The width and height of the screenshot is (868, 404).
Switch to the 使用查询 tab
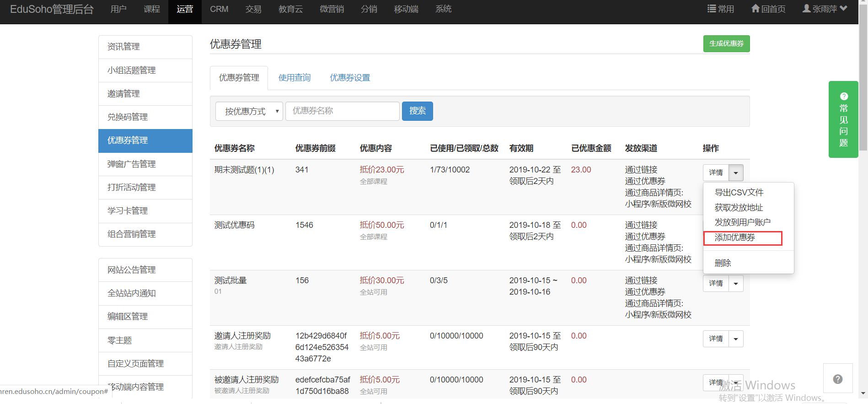(x=295, y=78)
